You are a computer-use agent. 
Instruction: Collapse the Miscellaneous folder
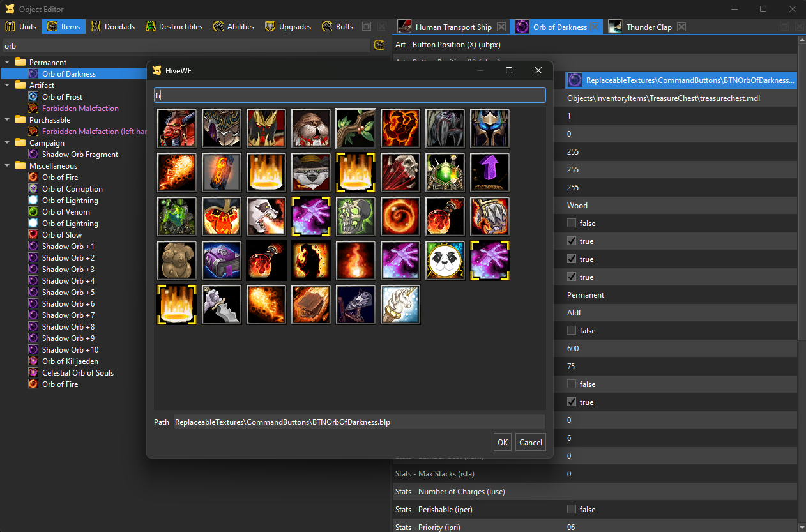(x=8, y=166)
